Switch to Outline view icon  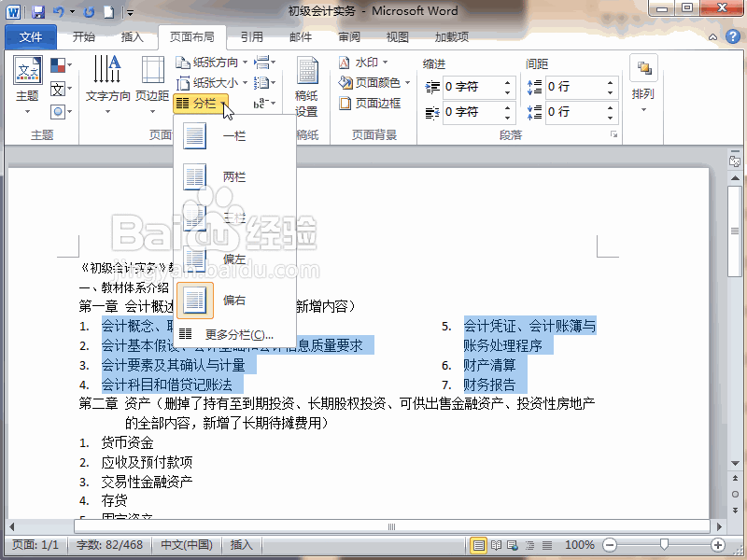pos(529,545)
